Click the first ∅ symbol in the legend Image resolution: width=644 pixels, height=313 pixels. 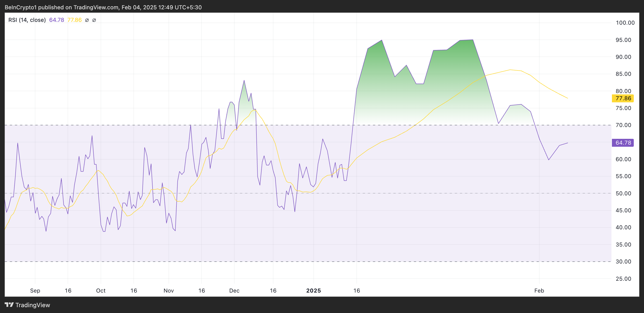click(x=87, y=20)
